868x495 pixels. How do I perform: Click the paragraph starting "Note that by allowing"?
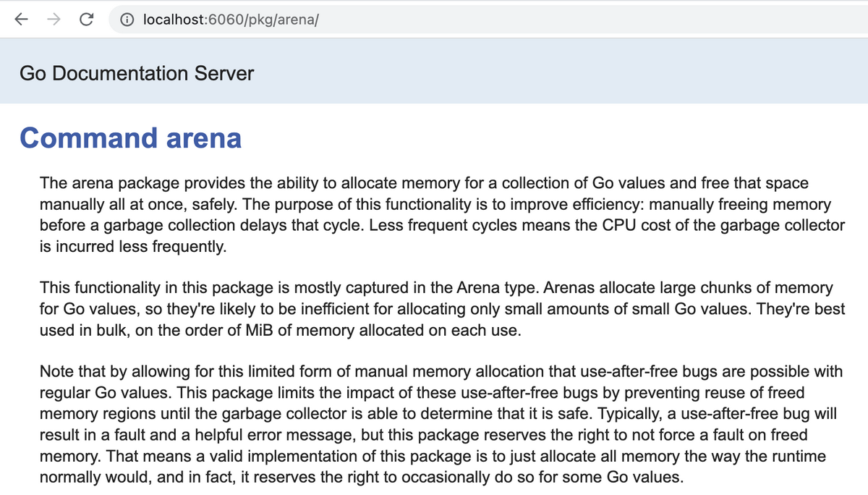[442, 424]
